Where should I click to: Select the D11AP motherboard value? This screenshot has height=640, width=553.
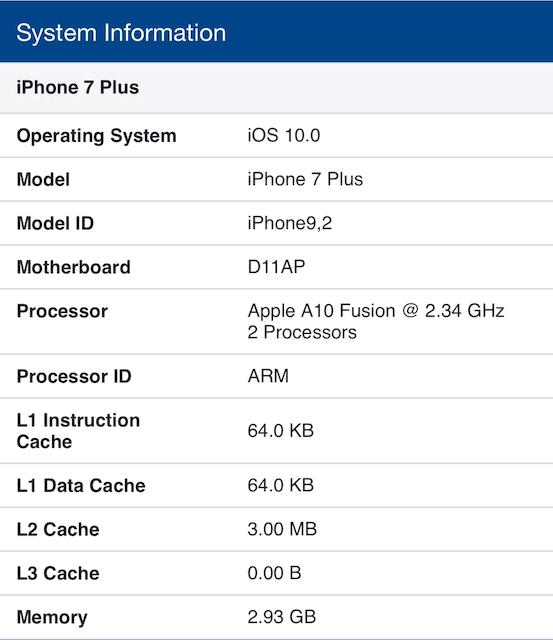coord(276,267)
